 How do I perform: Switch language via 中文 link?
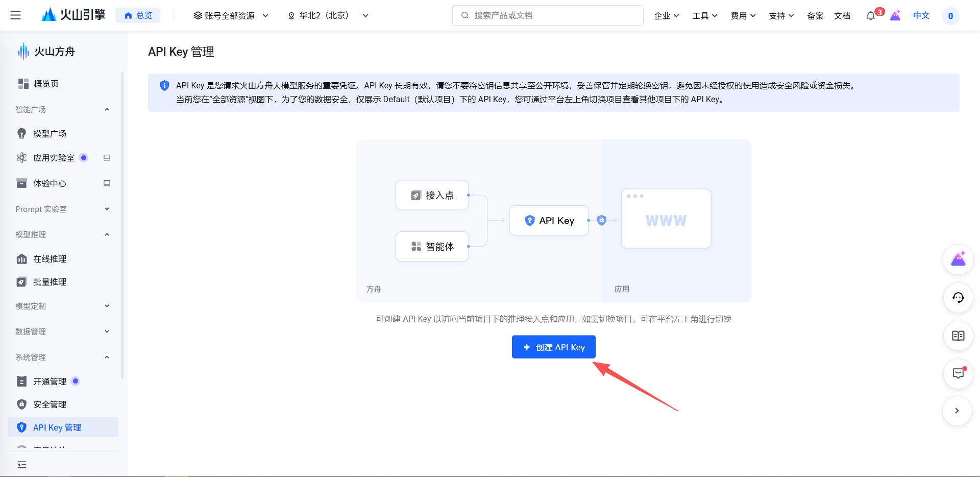pos(921,15)
